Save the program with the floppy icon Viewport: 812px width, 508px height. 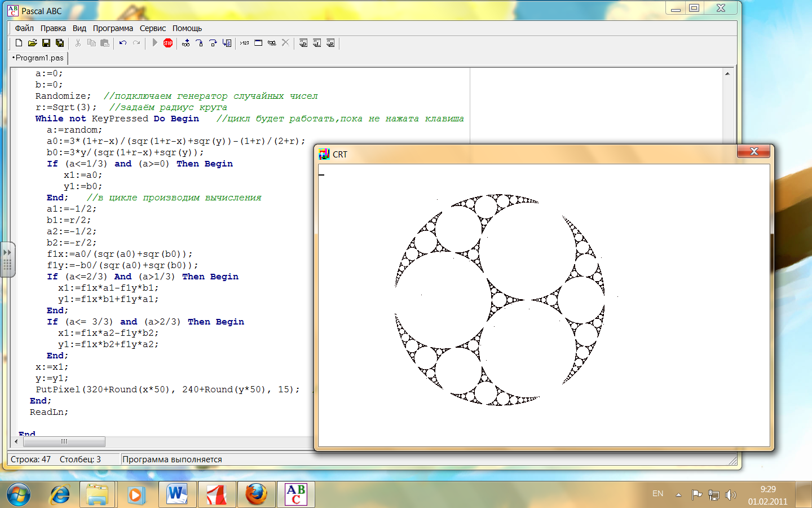click(46, 43)
